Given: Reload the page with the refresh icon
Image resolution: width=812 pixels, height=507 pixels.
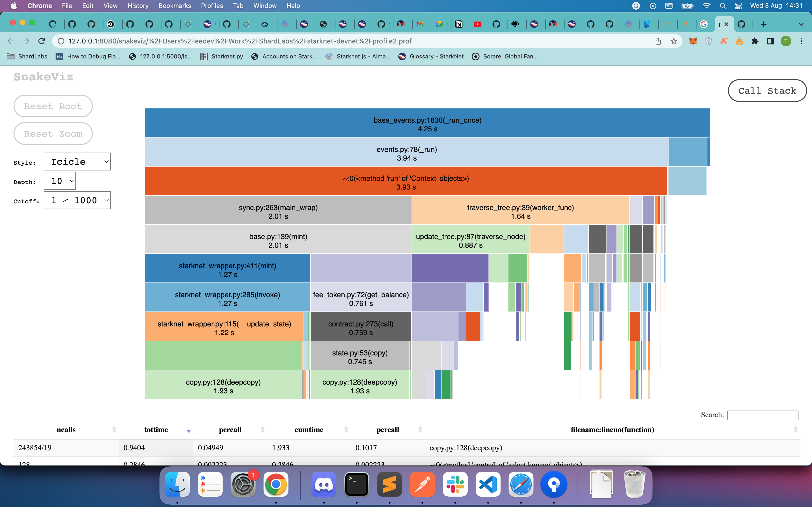Looking at the screenshot, I should coord(42,41).
